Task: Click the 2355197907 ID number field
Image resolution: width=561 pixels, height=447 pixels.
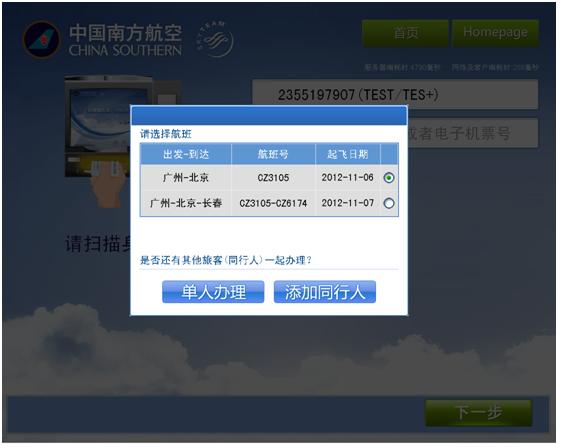Action: point(395,94)
